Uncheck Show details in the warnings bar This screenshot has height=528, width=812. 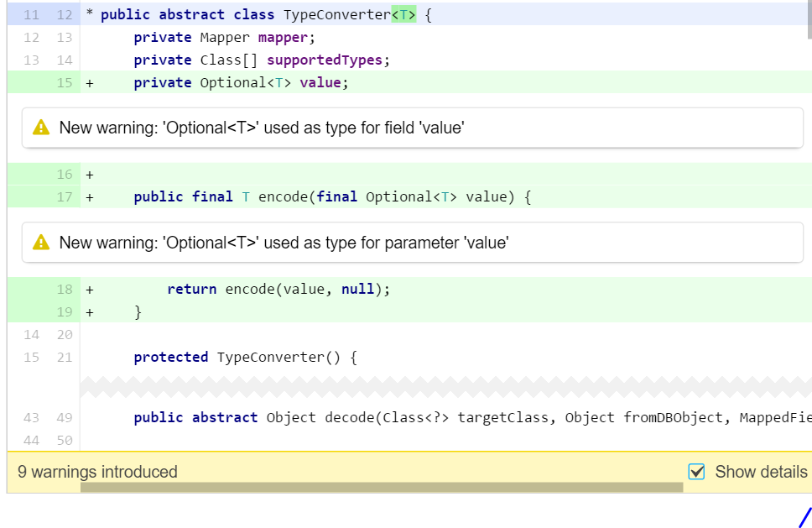click(x=696, y=472)
